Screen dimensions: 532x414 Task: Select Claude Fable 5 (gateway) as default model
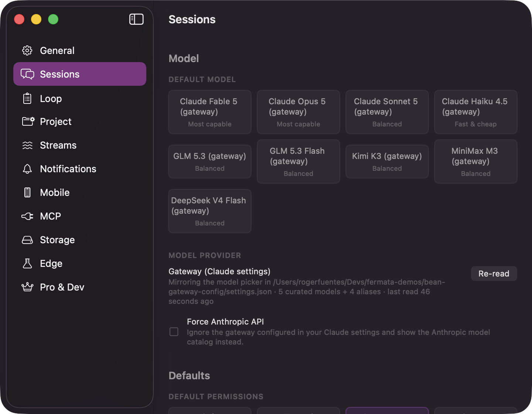(x=210, y=112)
